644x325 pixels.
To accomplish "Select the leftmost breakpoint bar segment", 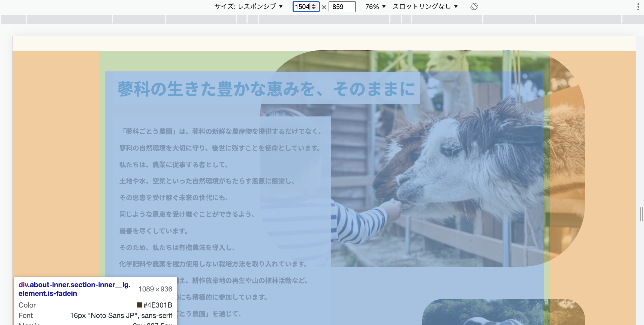I will point(14,19).
